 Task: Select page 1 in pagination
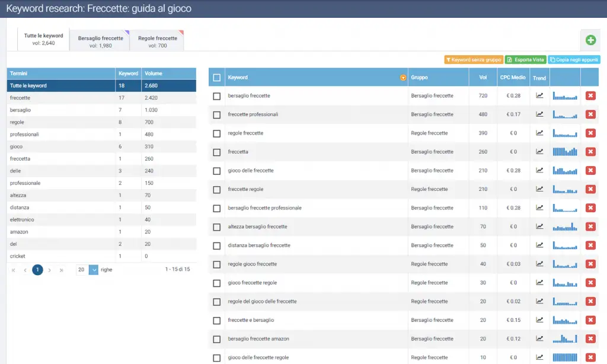tap(37, 270)
